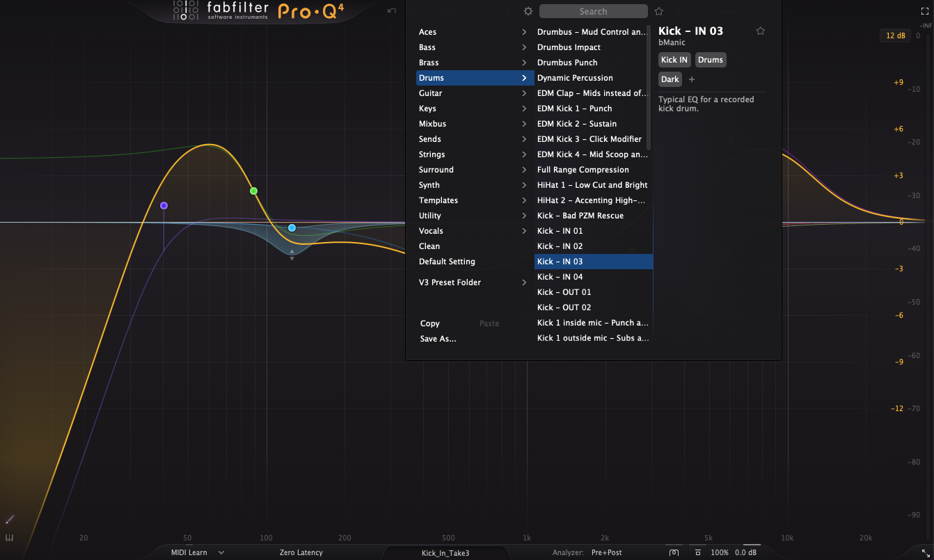Viewport: 934px width, 560px height.
Task: Load preset Drumbus Impact
Action: [x=594, y=47]
